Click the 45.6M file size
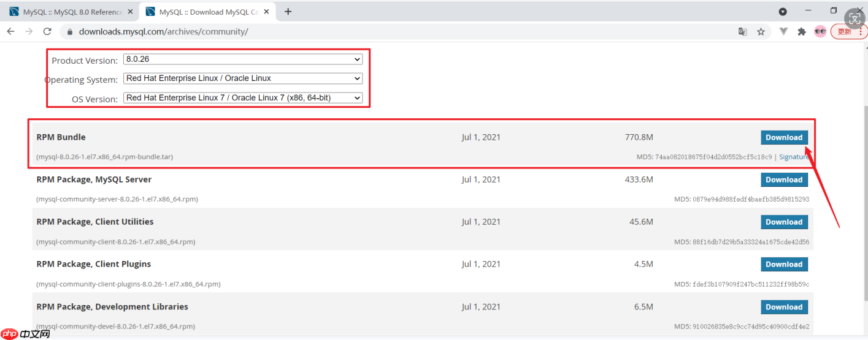868x340 pixels. [642, 222]
